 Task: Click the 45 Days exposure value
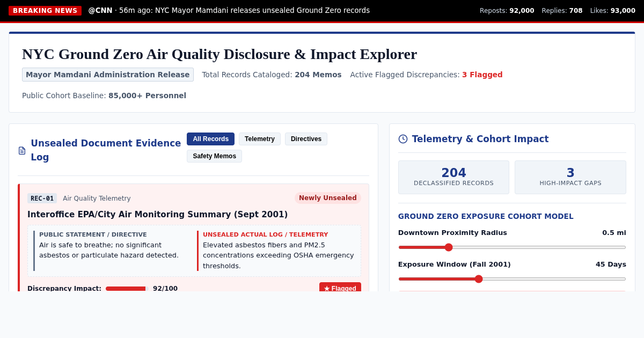[x=611, y=264]
